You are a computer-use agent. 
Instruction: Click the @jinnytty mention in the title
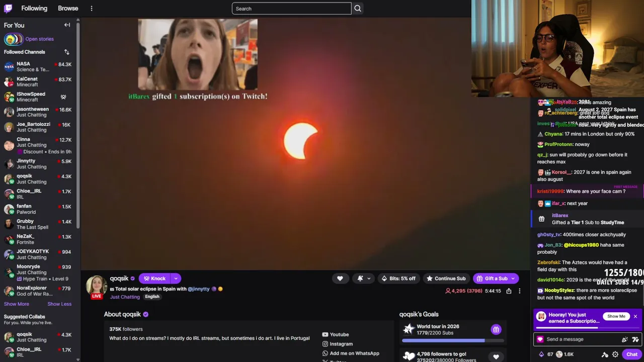tap(198, 289)
